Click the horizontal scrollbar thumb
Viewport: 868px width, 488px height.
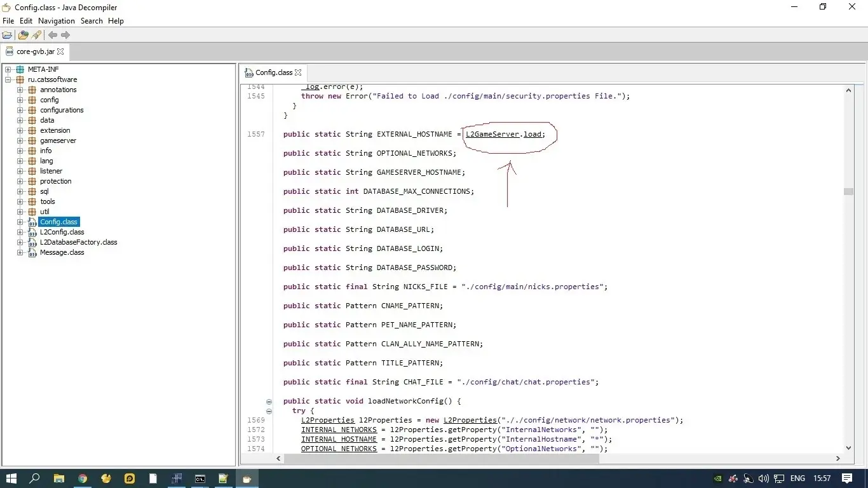(x=442, y=458)
